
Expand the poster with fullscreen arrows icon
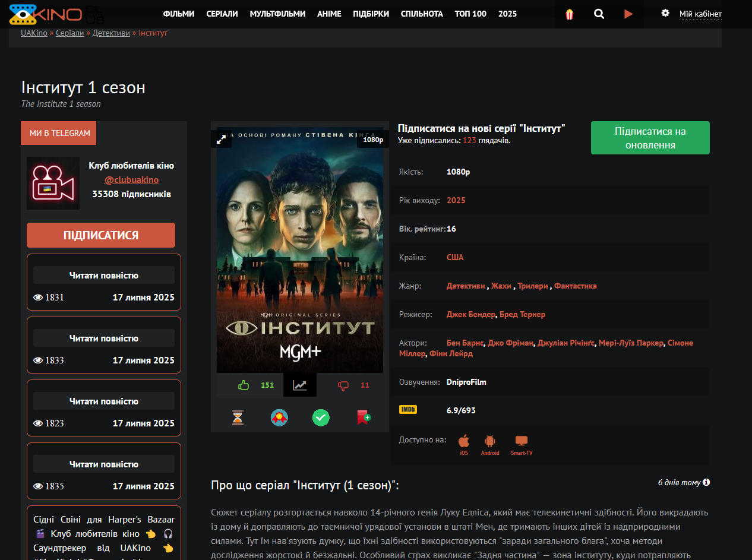click(x=221, y=140)
